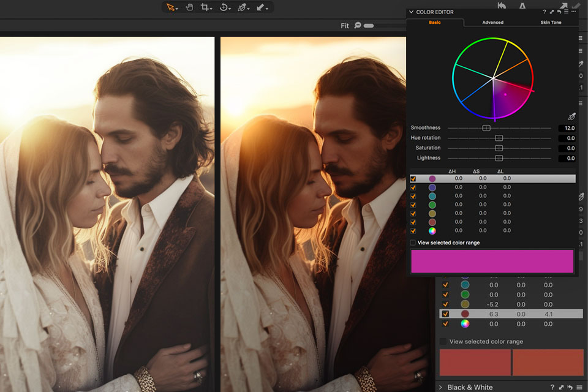Click Color Editor float/expand arrows icon
The width and height of the screenshot is (588, 392).
(552, 12)
